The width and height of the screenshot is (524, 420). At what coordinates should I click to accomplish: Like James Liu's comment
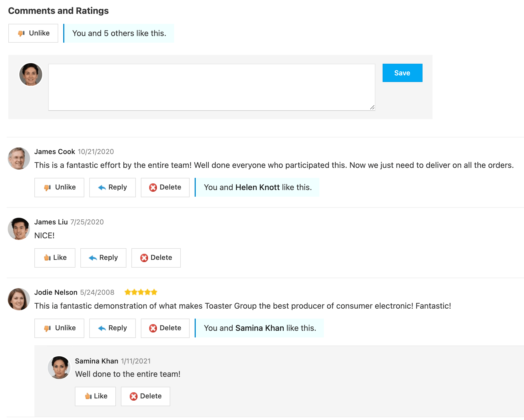tap(55, 258)
